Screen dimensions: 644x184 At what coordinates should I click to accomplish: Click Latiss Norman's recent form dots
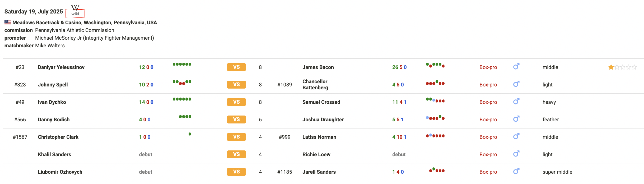pyautogui.click(x=435, y=136)
